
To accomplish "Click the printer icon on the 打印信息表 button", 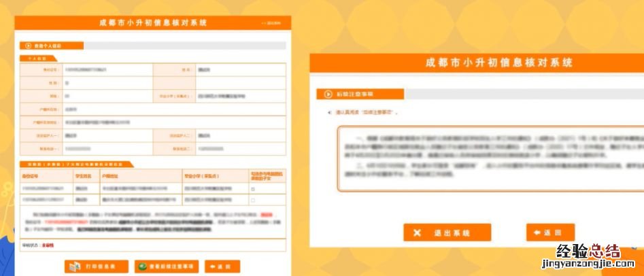I will tap(75, 266).
